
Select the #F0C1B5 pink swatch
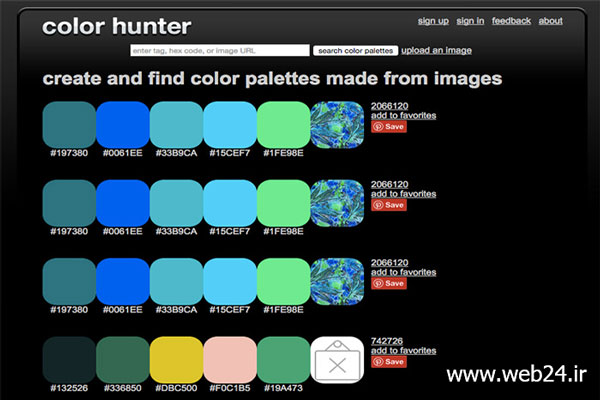[x=230, y=360]
